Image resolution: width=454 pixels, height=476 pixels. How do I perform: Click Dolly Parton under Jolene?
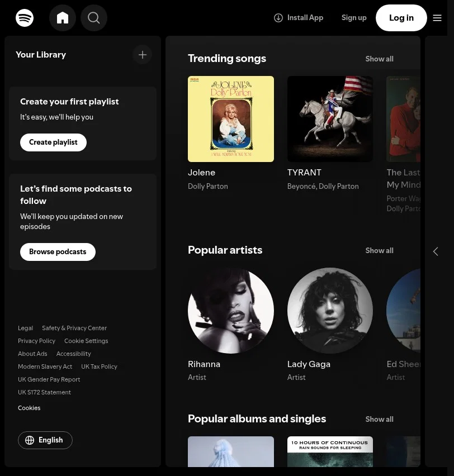[x=208, y=186]
